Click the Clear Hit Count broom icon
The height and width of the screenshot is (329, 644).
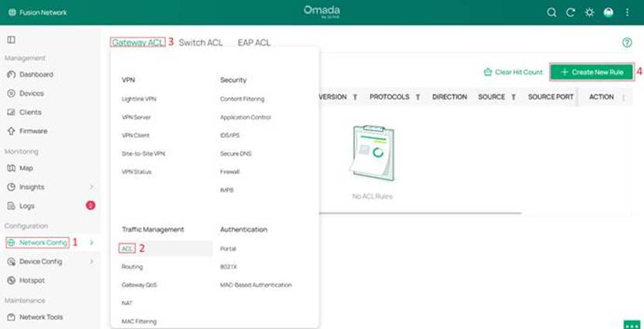tap(488, 72)
